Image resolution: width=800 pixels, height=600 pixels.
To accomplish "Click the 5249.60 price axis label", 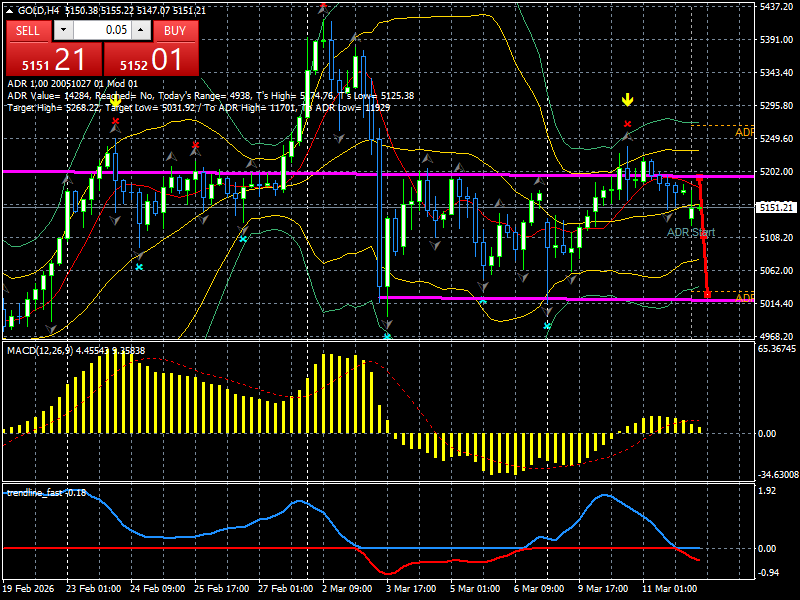I will tap(776, 138).
